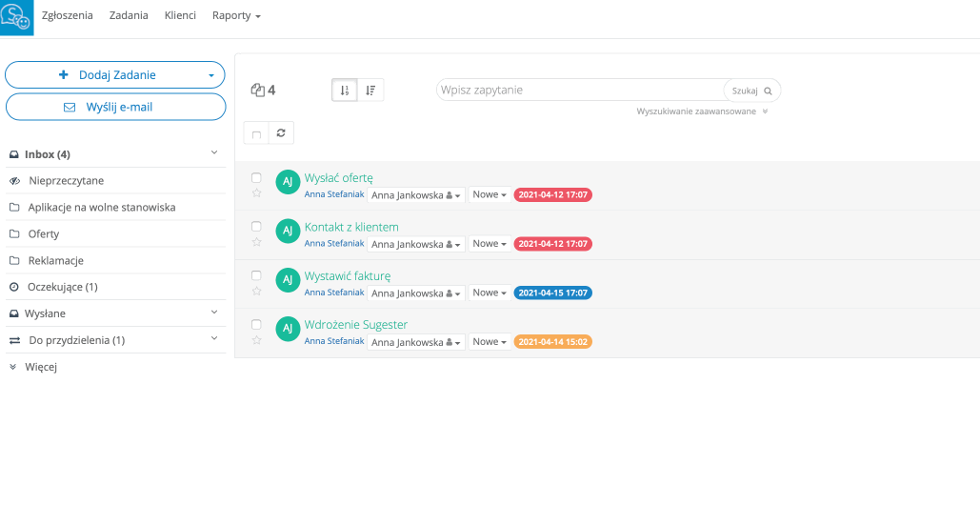Open assignee dropdown for Kontakt z klientem

coord(415,244)
